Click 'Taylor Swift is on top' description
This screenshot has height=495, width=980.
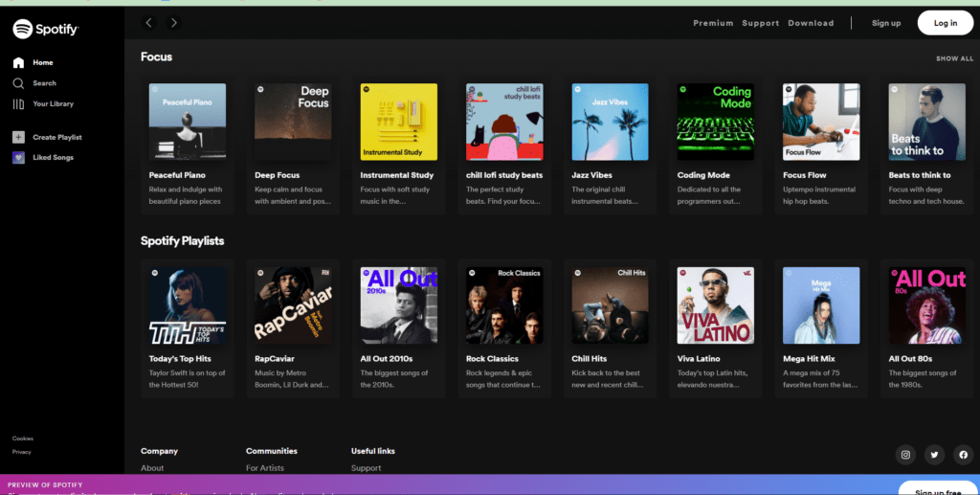click(187, 379)
